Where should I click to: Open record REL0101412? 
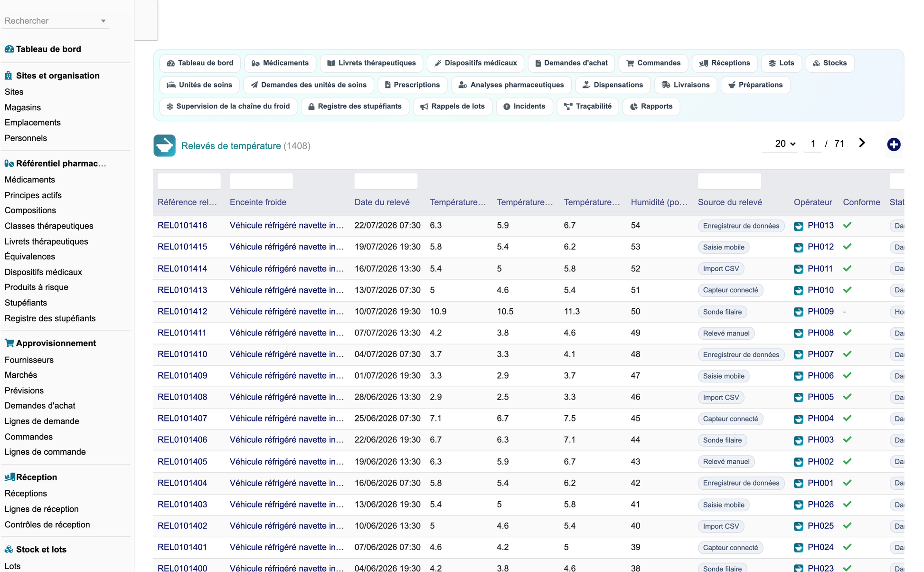(182, 311)
